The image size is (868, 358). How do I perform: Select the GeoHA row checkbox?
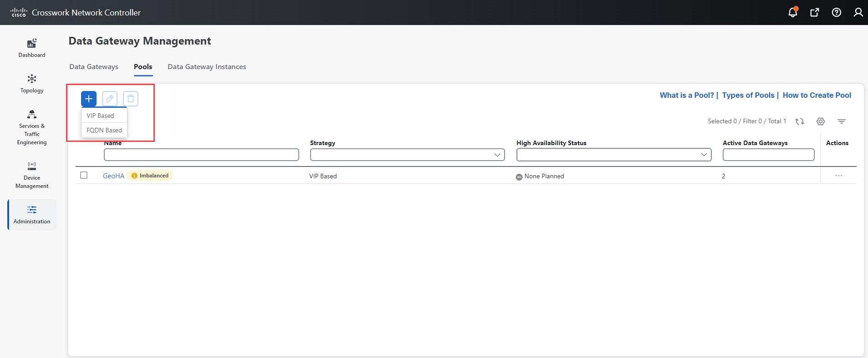84,175
